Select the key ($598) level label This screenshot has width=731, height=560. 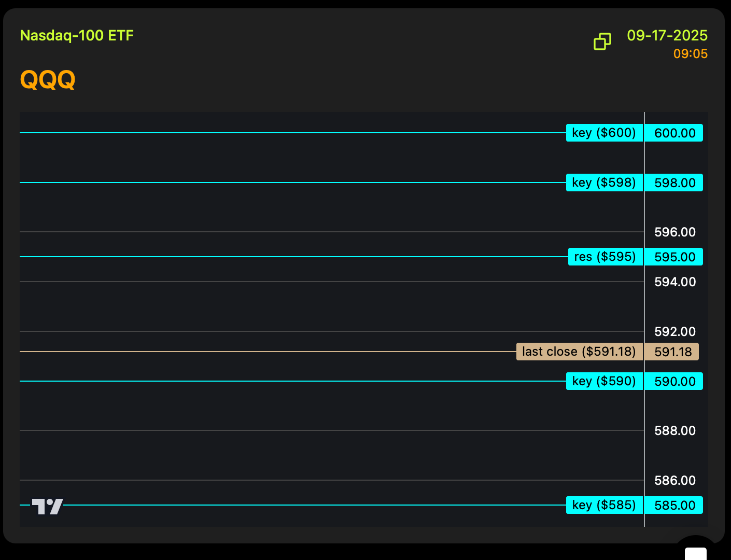[x=604, y=183]
